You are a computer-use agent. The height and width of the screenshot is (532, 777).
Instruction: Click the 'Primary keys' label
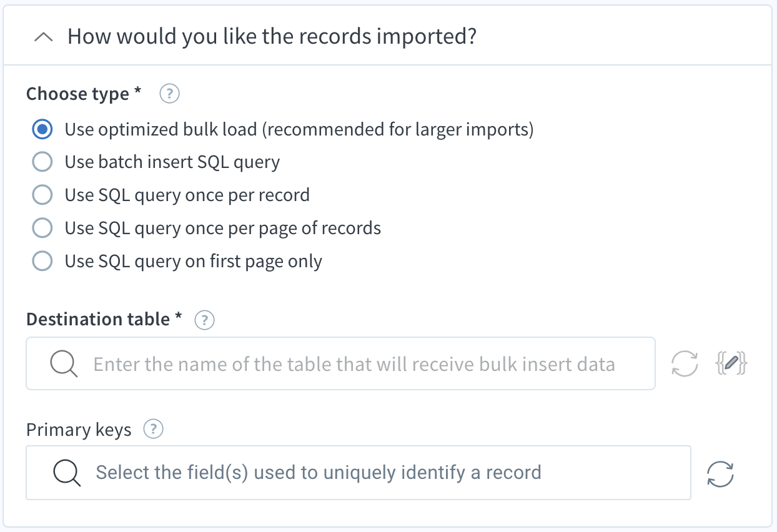coord(79,430)
